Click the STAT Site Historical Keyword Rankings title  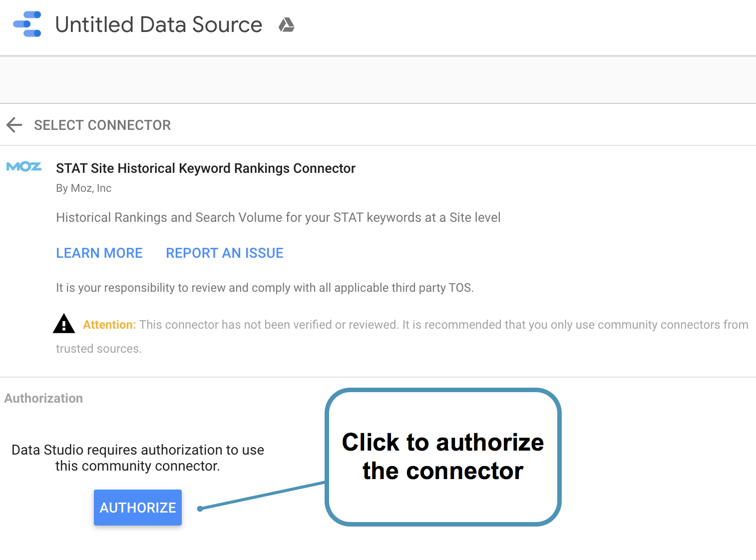coord(205,168)
